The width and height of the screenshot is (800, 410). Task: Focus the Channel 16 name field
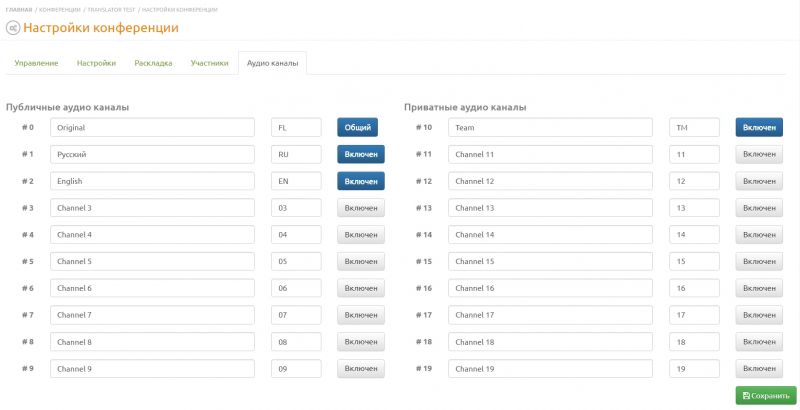click(551, 288)
